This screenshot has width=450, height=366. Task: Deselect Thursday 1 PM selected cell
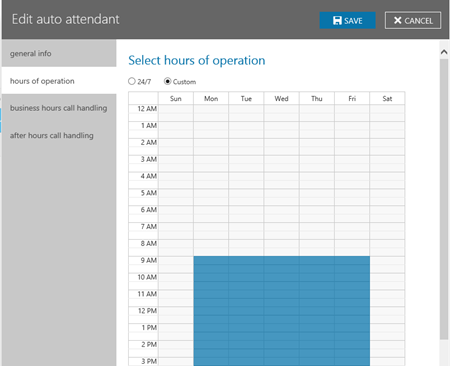[317, 328]
